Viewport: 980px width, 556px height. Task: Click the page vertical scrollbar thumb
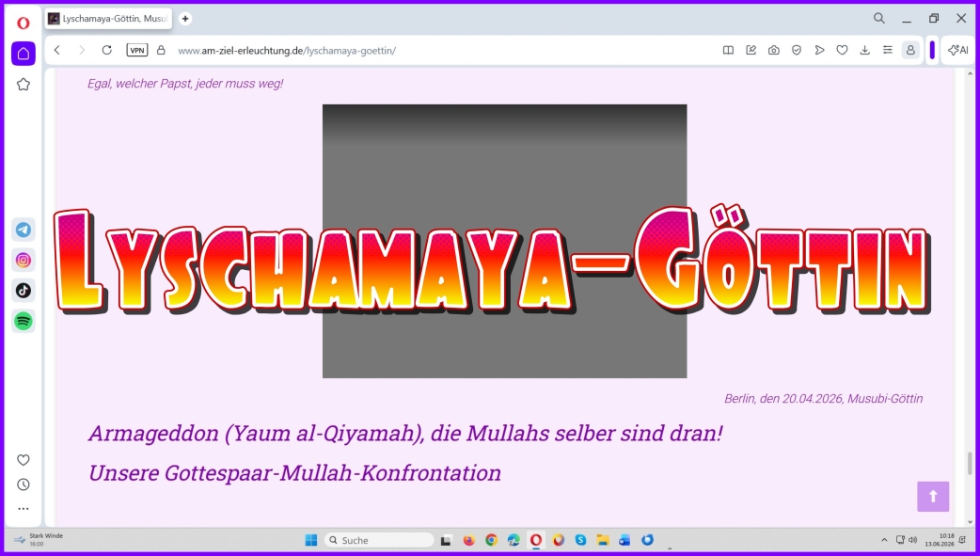[970, 464]
